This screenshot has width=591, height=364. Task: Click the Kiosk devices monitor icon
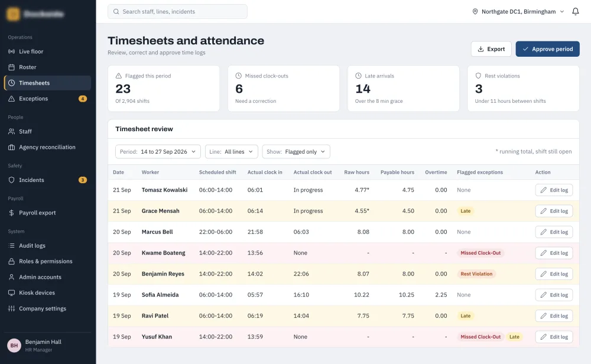pyautogui.click(x=12, y=292)
